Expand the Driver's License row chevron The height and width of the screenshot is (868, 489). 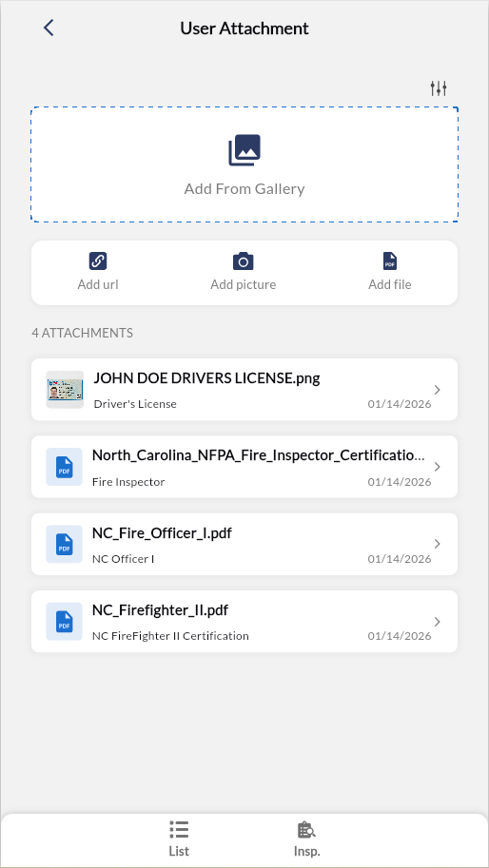(x=438, y=390)
